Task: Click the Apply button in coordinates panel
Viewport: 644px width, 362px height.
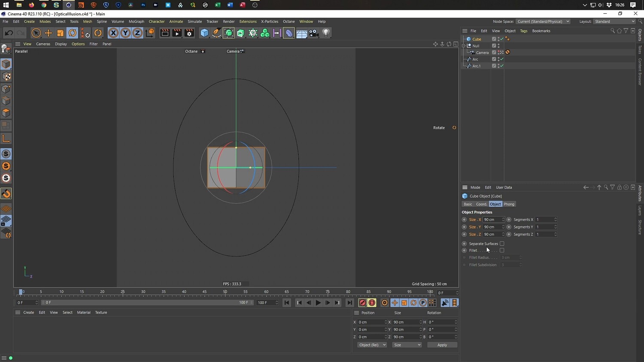Action: [x=442, y=345]
